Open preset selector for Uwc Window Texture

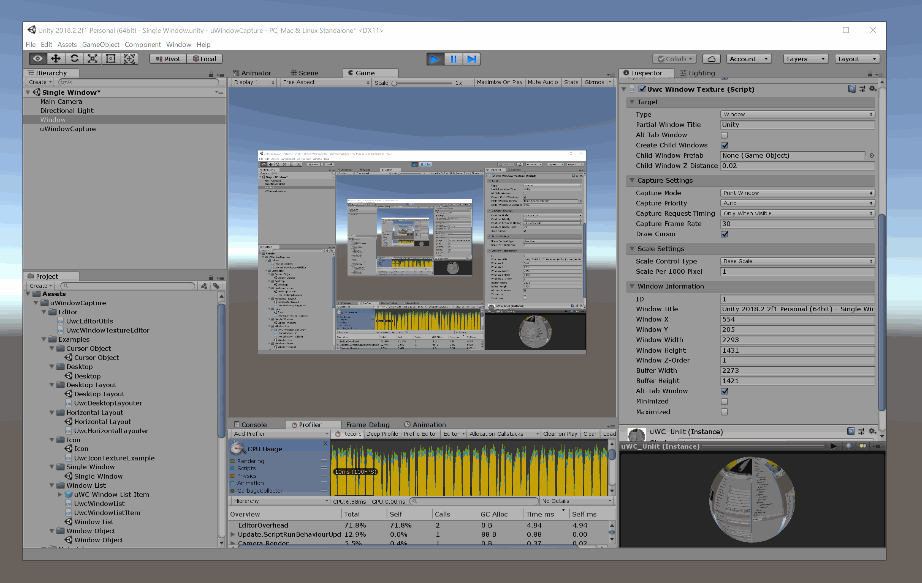click(862, 89)
